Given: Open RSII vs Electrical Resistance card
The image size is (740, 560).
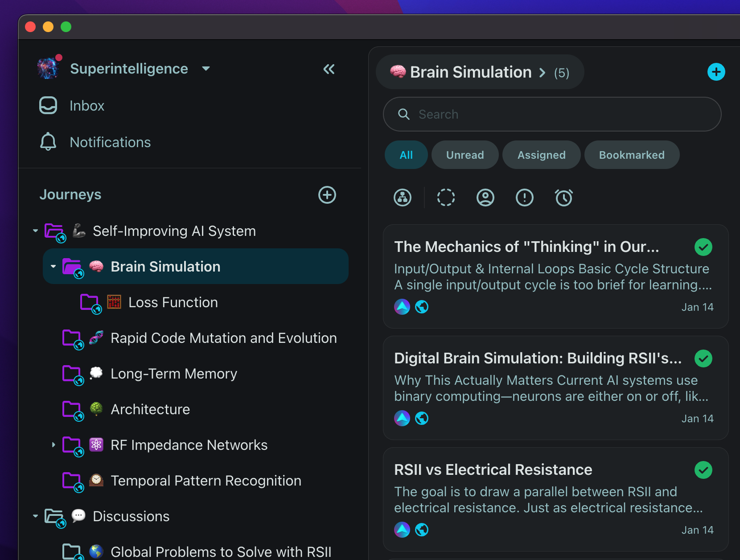Looking at the screenshot, I should 556,499.
